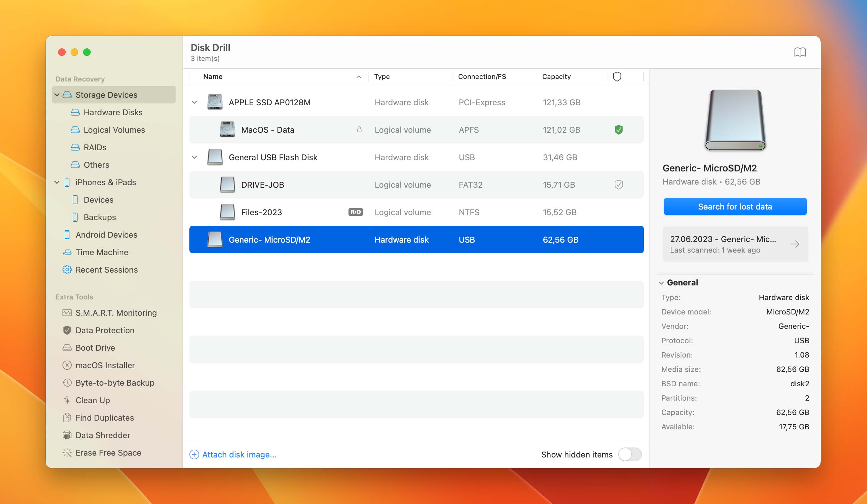Viewport: 867px width, 504px height.
Task: Click the green zoom window button
Action: click(87, 52)
